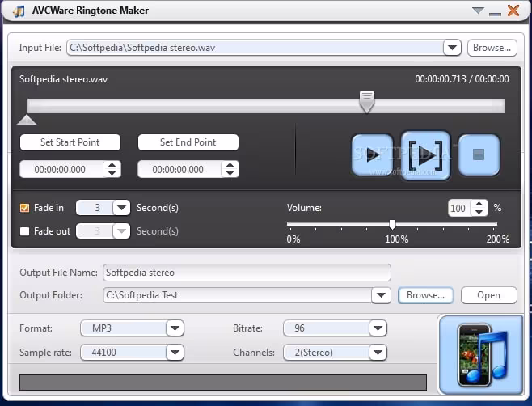Click the start point time field
Viewport: 532px width, 406px height.
[x=61, y=169]
